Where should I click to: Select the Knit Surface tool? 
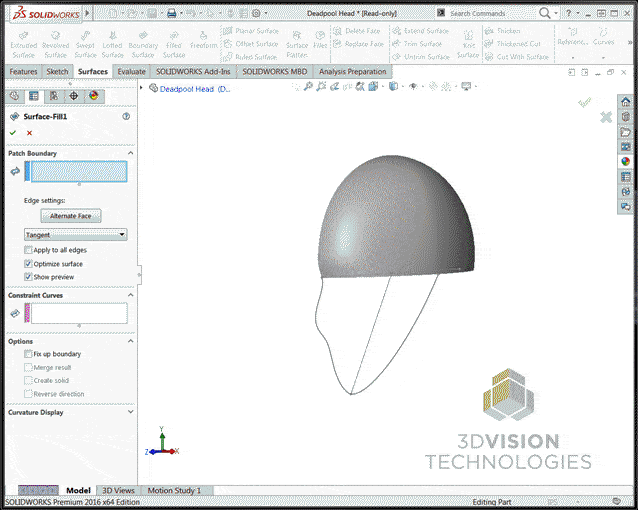(x=468, y=45)
